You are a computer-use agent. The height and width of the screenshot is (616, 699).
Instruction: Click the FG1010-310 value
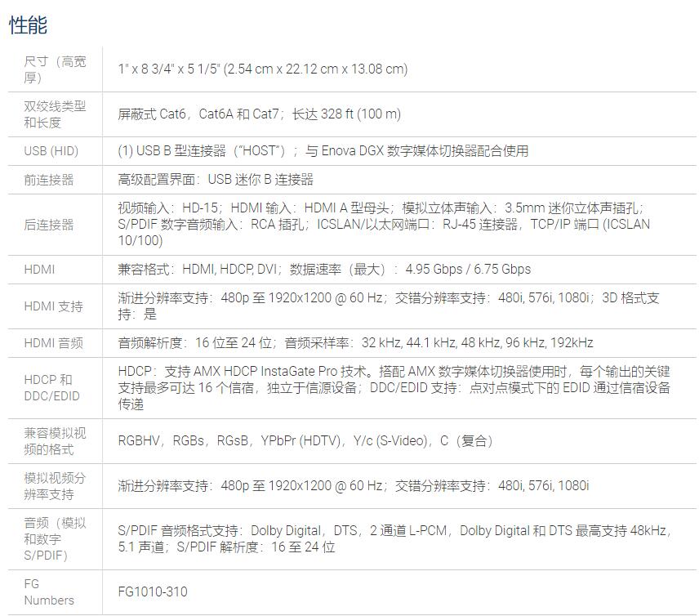pos(153,592)
